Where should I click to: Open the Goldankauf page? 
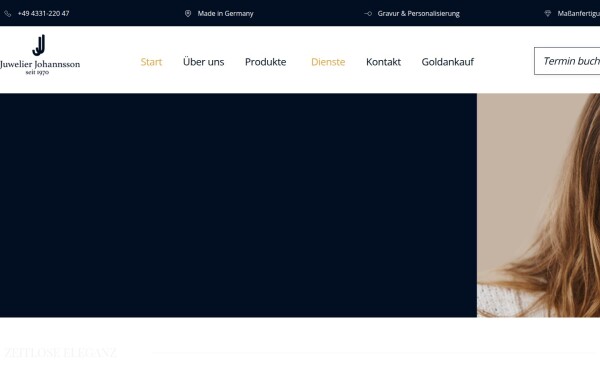pos(448,62)
